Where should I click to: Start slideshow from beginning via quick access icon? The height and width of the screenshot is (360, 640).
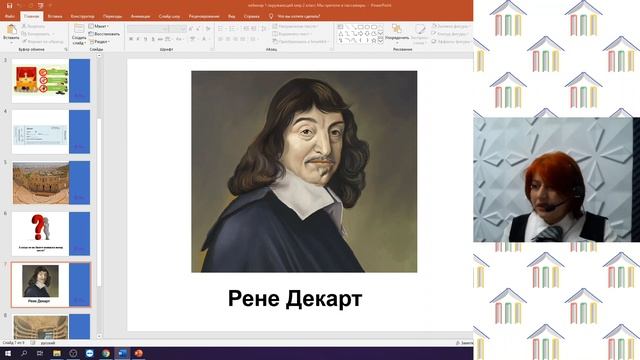tap(40, 6)
